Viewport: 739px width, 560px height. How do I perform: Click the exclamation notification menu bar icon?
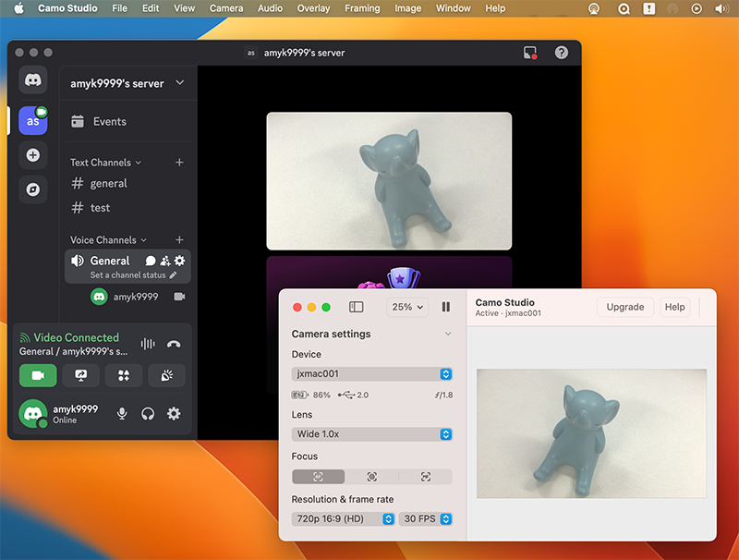pos(649,8)
